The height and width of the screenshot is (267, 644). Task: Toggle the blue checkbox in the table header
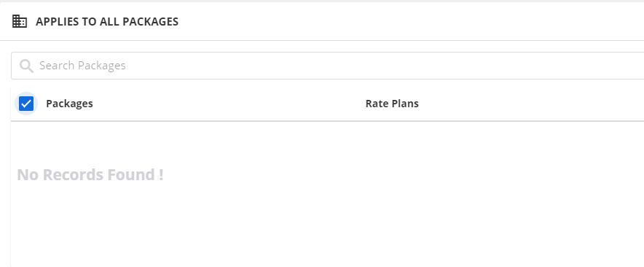pos(26,104)
